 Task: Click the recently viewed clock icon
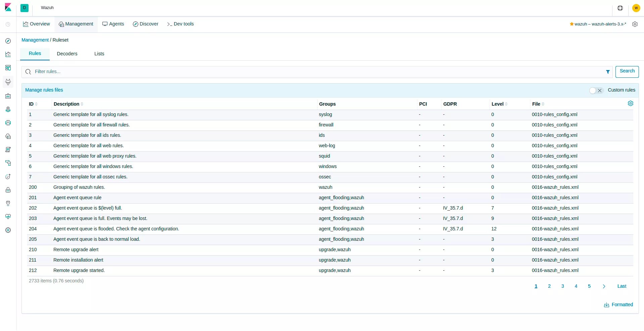tap(8, 24)
